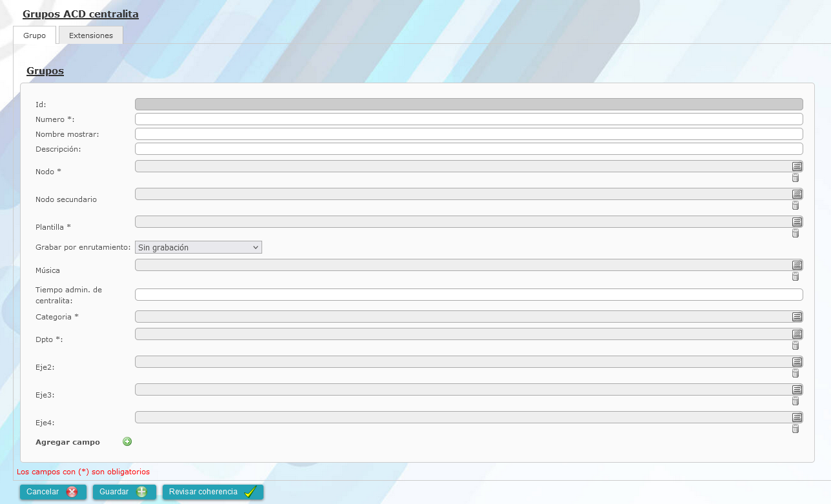This screenshot has width=831, height=504.
Task: Click the red obligatorios notice text
Action: tap(83, 472)
